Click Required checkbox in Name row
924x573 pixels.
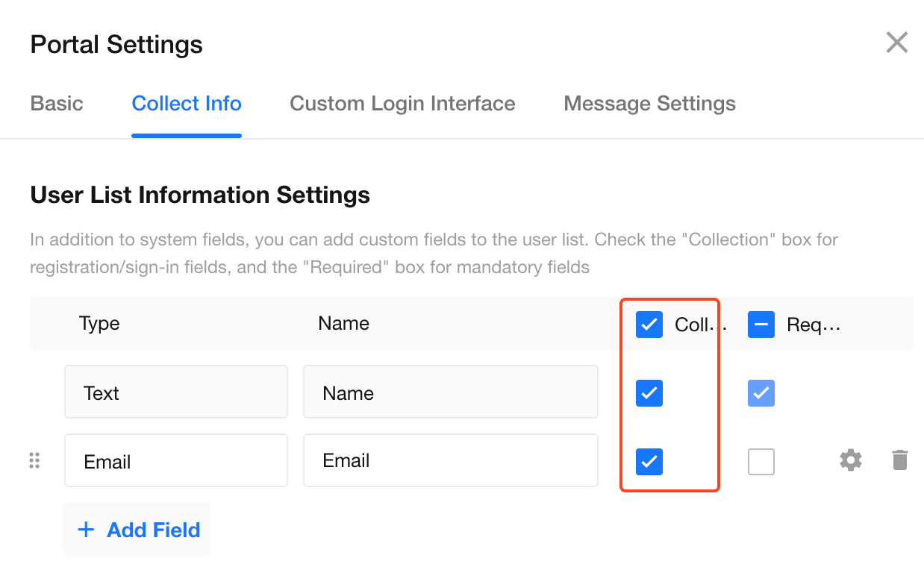point(761,393)
